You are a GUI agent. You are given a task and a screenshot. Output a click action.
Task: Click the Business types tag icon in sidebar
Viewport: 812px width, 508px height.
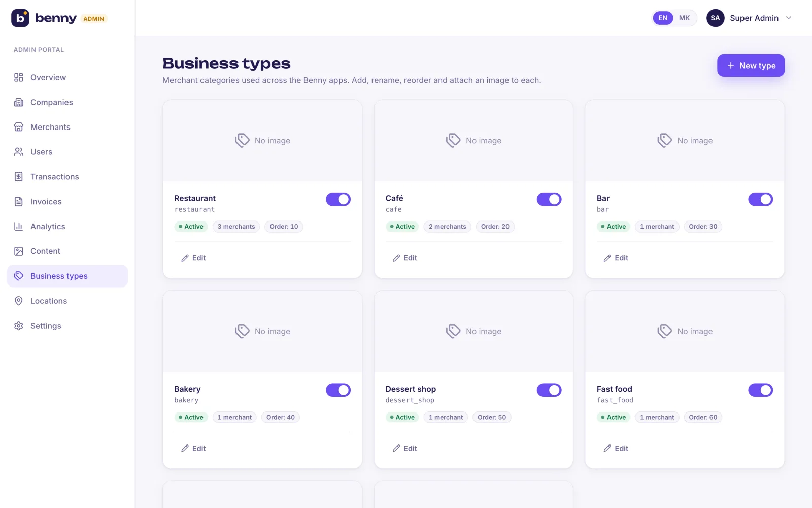[x=19, y=276]
